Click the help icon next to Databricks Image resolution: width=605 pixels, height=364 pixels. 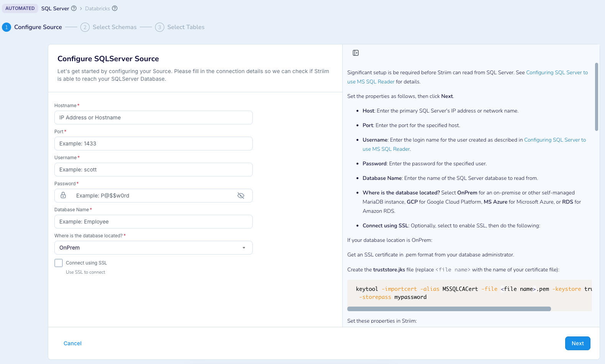[114, 8]
